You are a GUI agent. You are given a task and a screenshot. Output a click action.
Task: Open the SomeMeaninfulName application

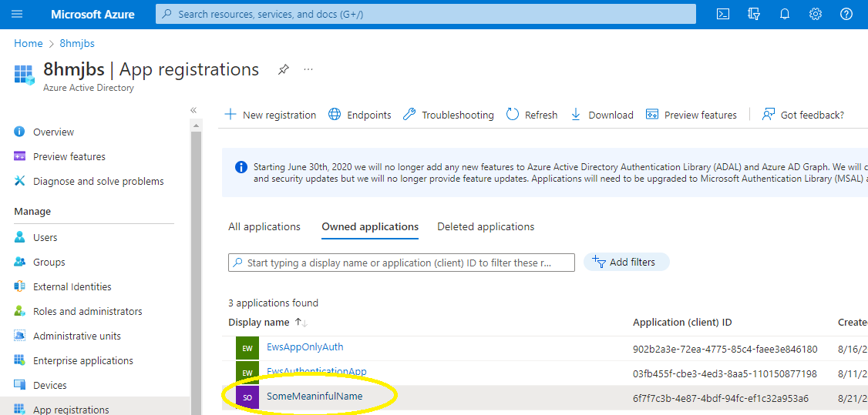click(x=315, y=397)
